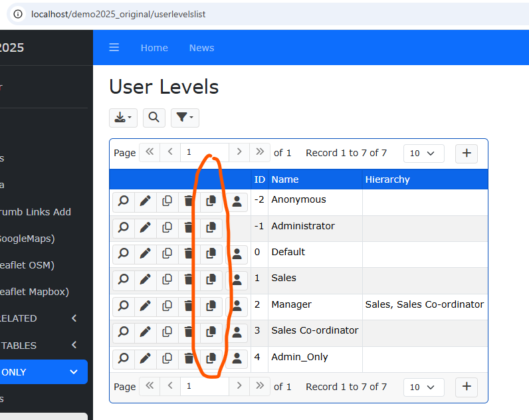Viewport: 529px width, 420px height.
Task: Edit the Administrator user level with pencil icon
Action: pos(145,228)
